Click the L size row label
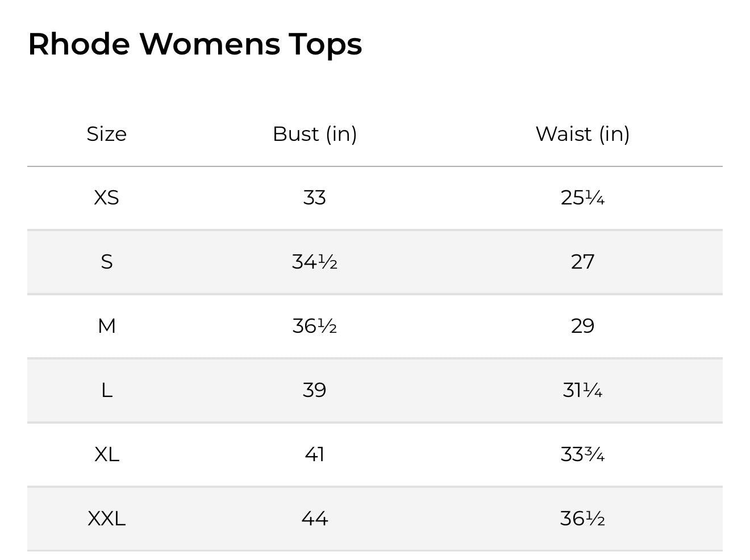This screenshot has width=750, height=560. pyautogui.click(x=106, y=390)
